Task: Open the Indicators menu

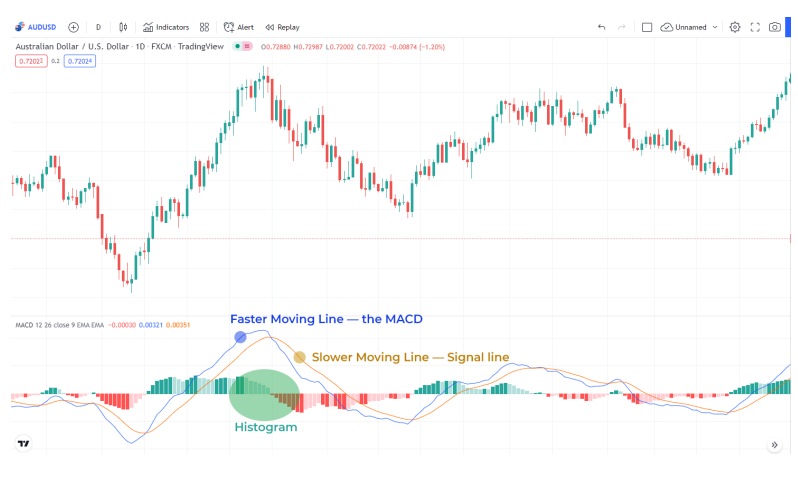Action: [x=166, y=27]
